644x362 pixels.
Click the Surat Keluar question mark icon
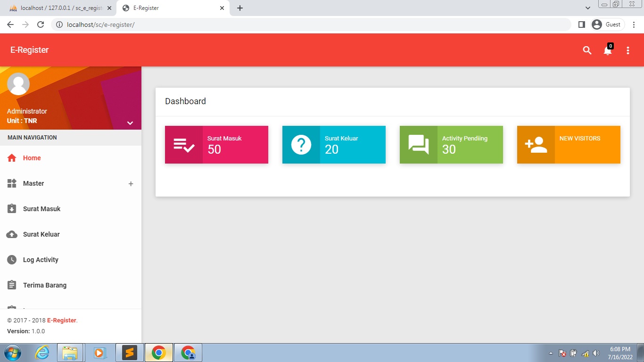tap(301, 145)
